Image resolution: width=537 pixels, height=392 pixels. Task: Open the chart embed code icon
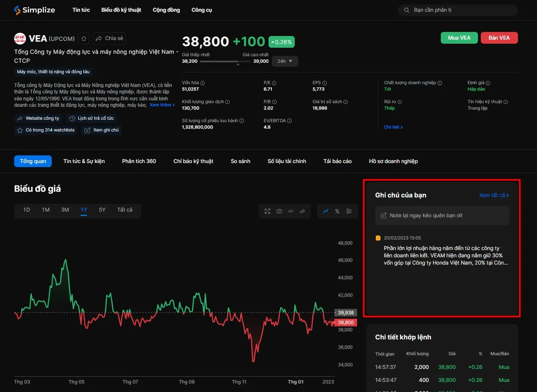pyautogui.click(x=291, y=211)
